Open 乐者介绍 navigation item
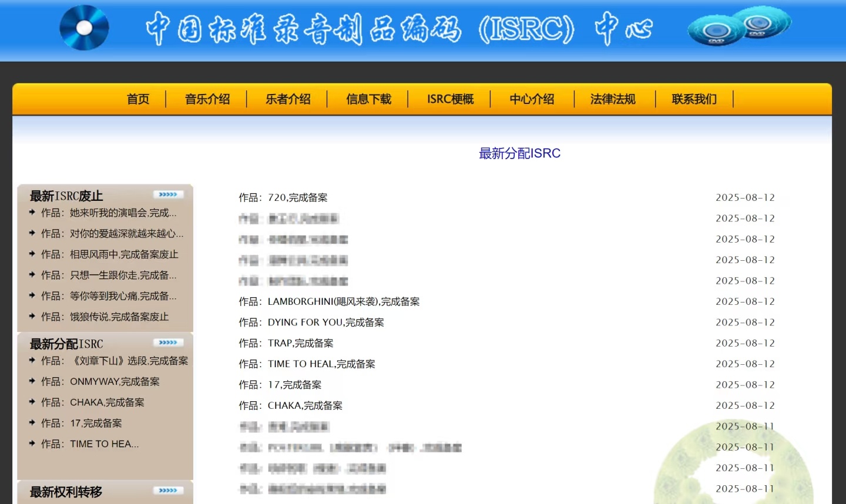The image size is (846, 504). point(288,99)
